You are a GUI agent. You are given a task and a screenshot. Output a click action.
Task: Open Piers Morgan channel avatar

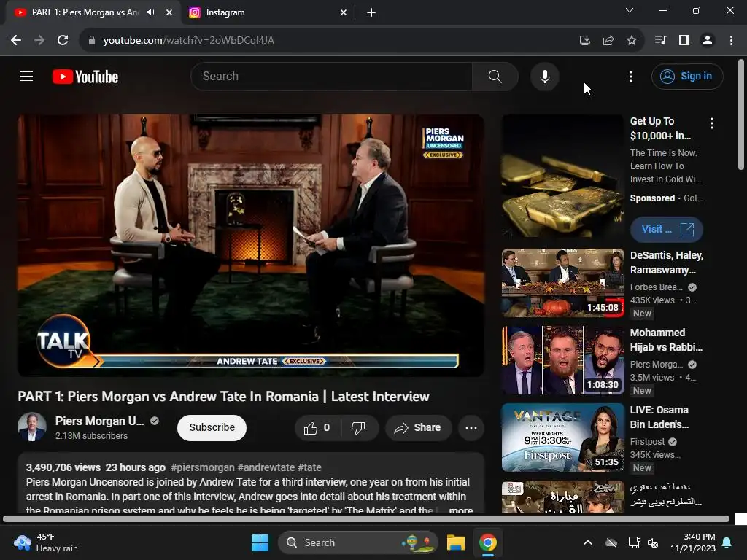(x=32, y=427)
